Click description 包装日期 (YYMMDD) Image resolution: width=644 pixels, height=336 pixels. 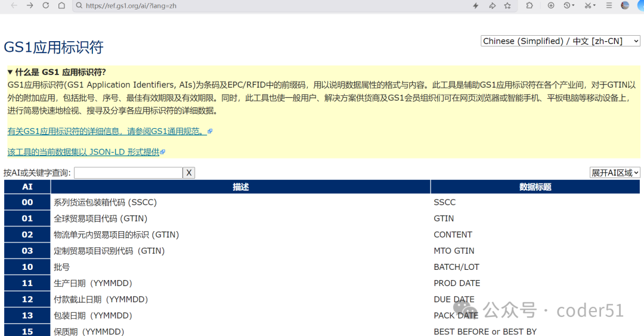(x=93, y=316)
